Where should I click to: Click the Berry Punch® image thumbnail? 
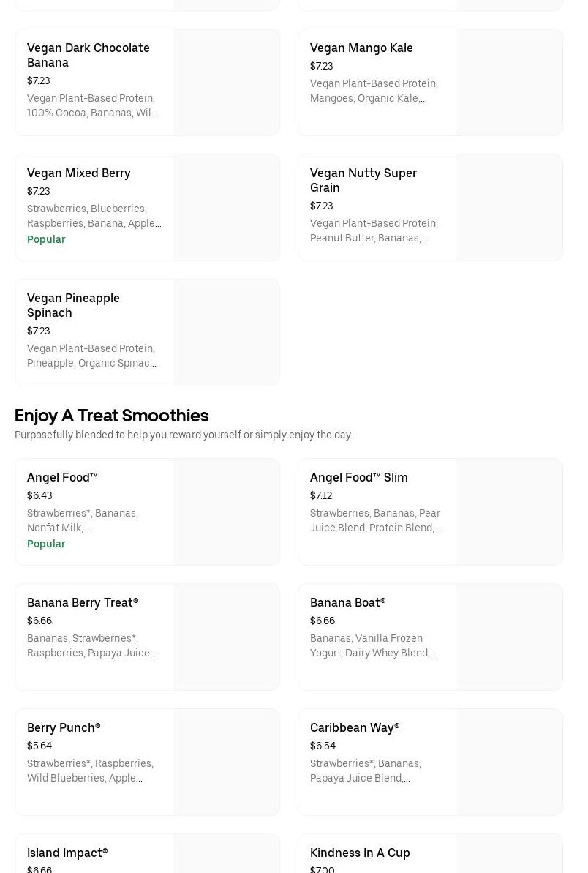[227, 763]
